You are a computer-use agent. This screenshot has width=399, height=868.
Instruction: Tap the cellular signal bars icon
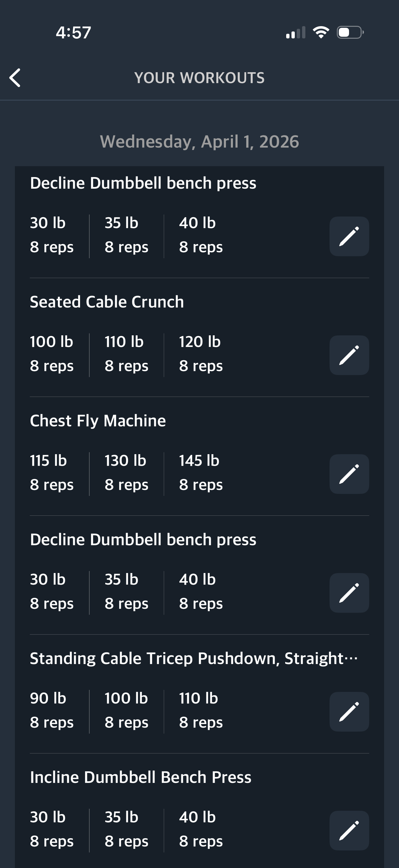(x=296, y=33)
